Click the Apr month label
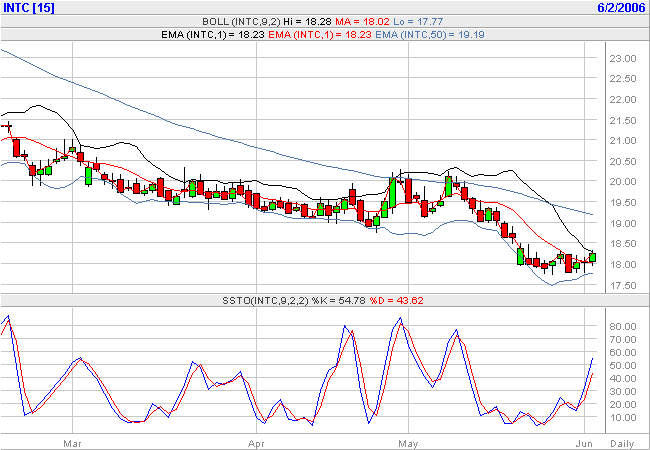The height and width of the screenshot is (450, 650). pos(256,444)
